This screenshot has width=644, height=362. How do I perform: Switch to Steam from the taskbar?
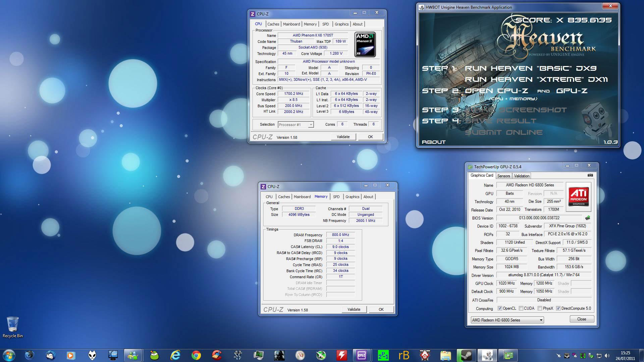tap(466, 355)
